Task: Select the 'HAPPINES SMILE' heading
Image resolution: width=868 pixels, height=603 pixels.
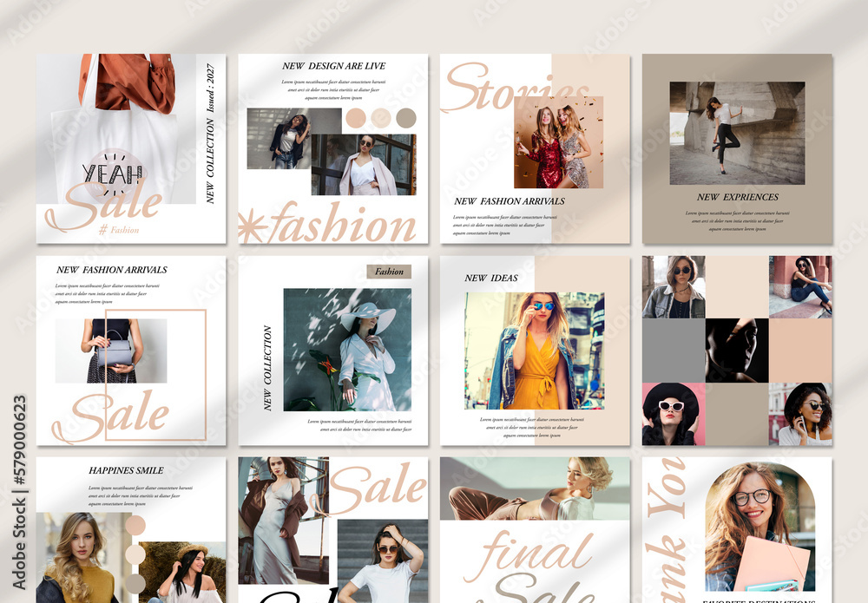Action: tap(126, 470)
